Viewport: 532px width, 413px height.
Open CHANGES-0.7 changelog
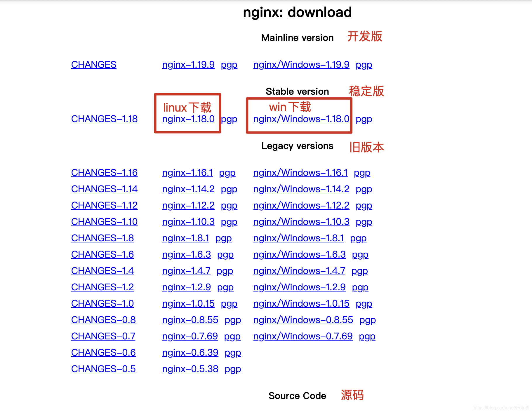(103, 336)
